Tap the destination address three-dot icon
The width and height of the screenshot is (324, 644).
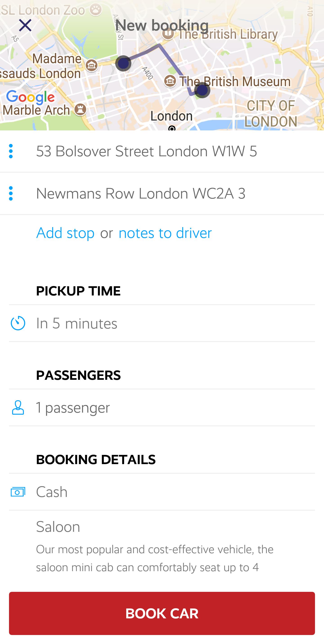(x=11, y=193)
